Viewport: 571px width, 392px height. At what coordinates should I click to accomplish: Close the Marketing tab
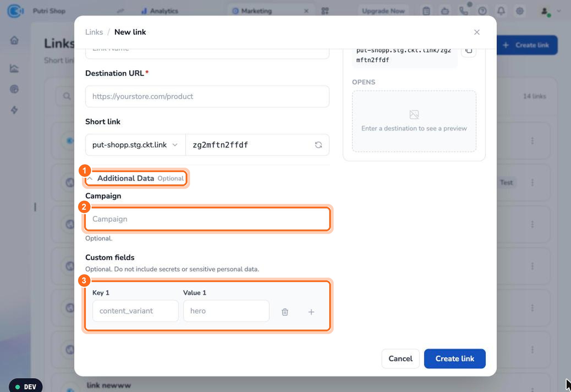click(x=306, y=11)
